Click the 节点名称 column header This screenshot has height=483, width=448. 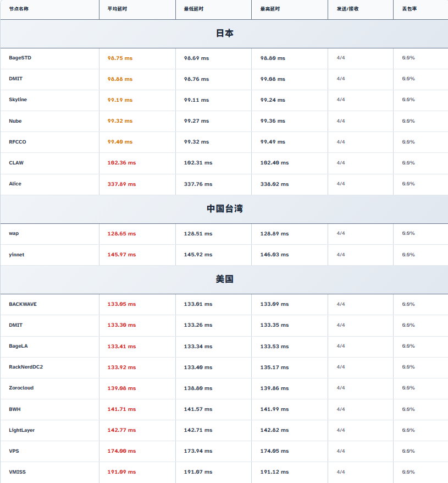[x=19, y=9]
